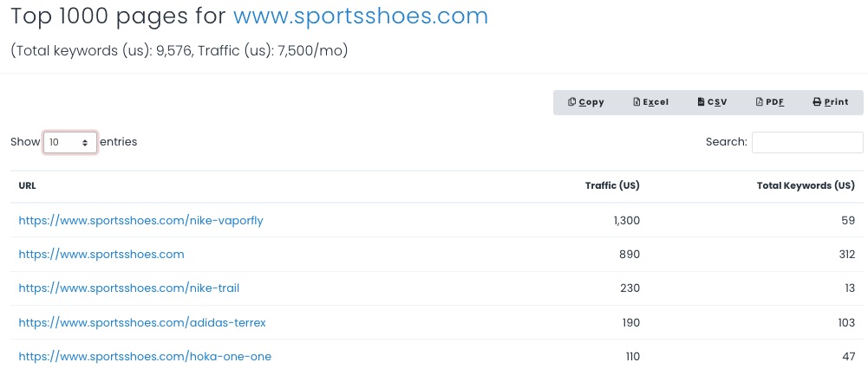Click the 103 keywords cell for adidas-terrex
Screen dimensions: 868x369
coord(845,322)
